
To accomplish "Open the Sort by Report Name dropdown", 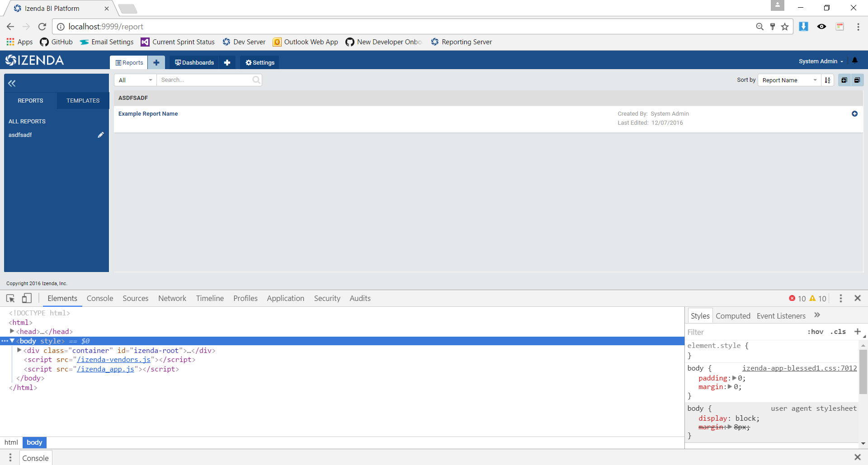I will pyautogui.click(x=789, y=80).
